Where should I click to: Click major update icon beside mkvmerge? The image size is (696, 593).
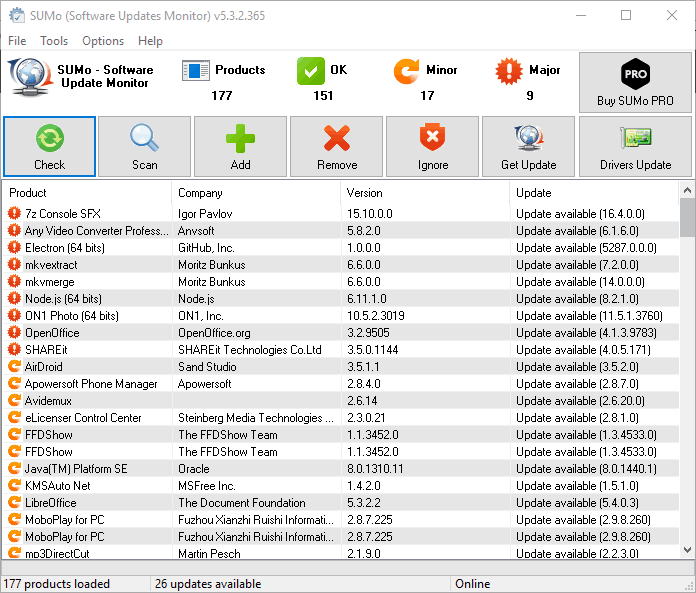pos(14,281)
